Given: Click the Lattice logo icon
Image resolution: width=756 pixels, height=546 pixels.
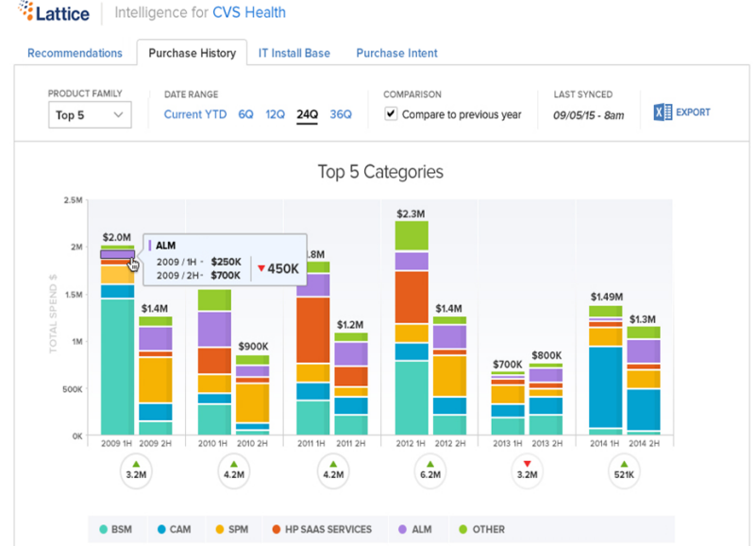Looking at the screenshot, I should [25, 13].
